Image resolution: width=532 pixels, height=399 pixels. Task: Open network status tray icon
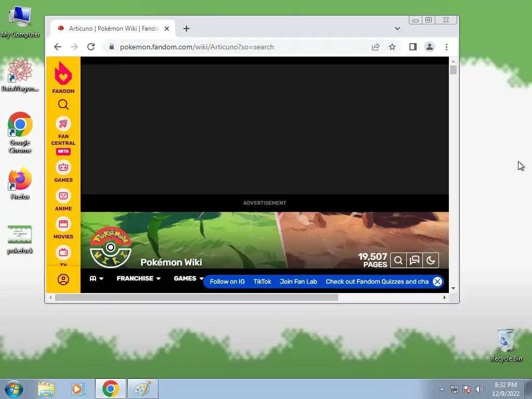click(x=454, y=389)
